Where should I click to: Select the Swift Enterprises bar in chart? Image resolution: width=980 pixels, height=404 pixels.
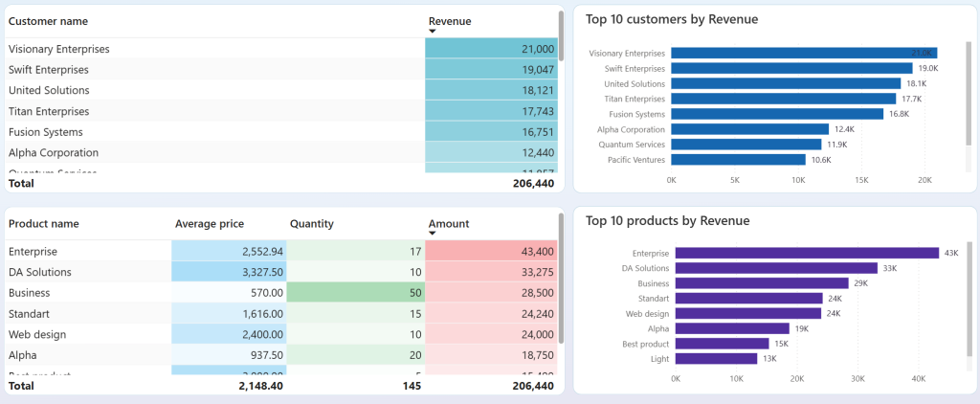791,68
